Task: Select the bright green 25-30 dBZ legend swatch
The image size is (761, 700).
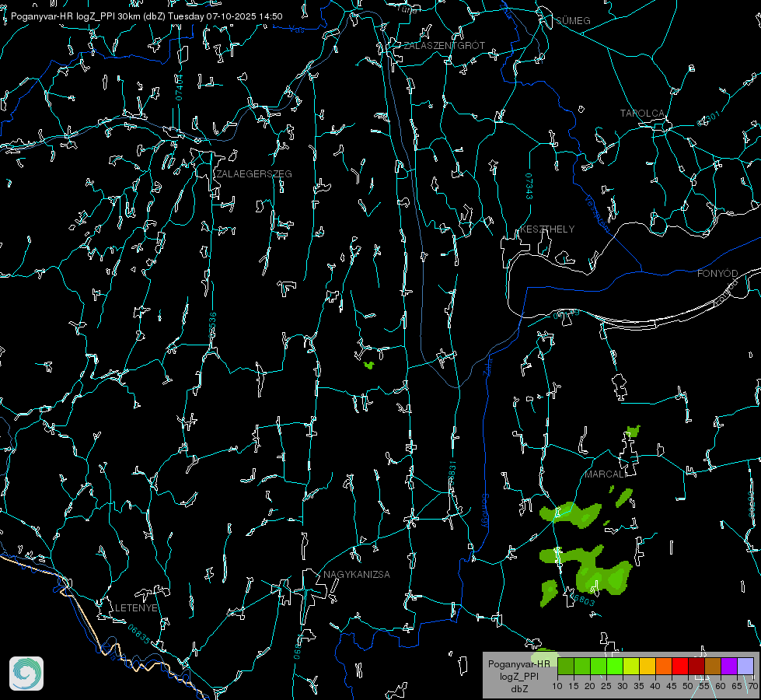Action: point(615,666)
